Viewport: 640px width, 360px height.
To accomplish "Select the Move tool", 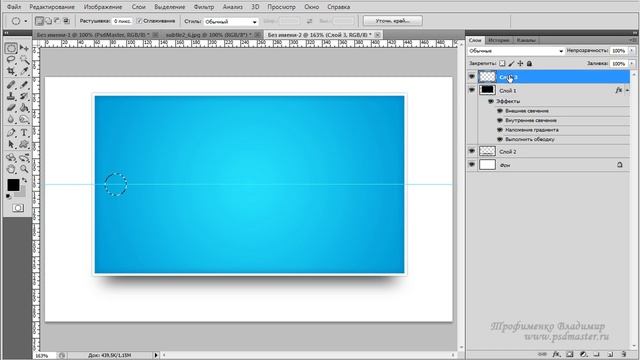I will [24, 48].
